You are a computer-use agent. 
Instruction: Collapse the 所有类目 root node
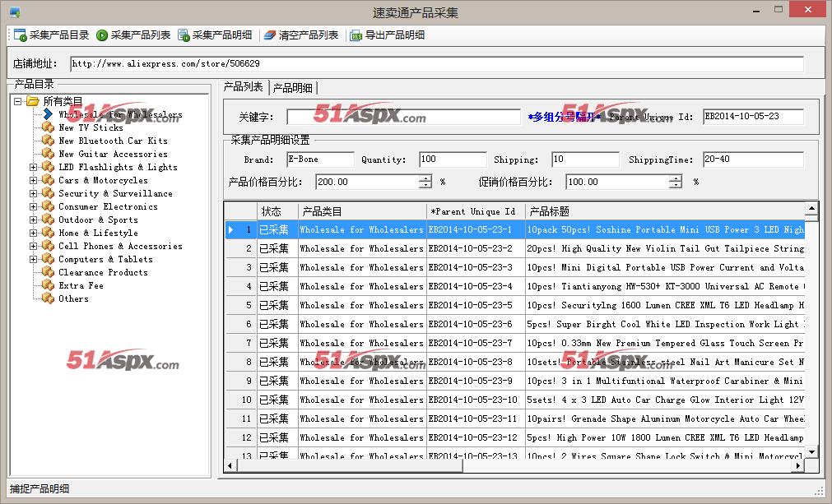click(17, 101)
